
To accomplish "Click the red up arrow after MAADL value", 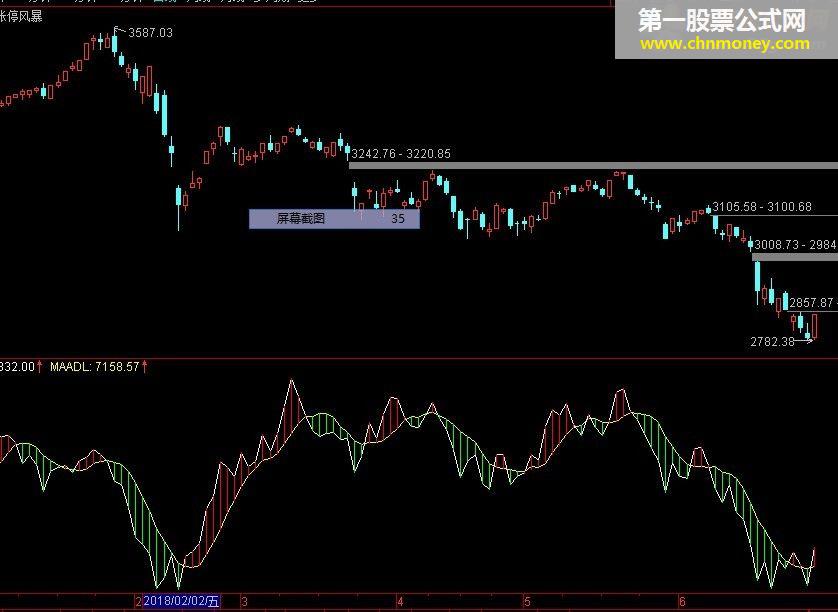I will [x=145, y=367].
